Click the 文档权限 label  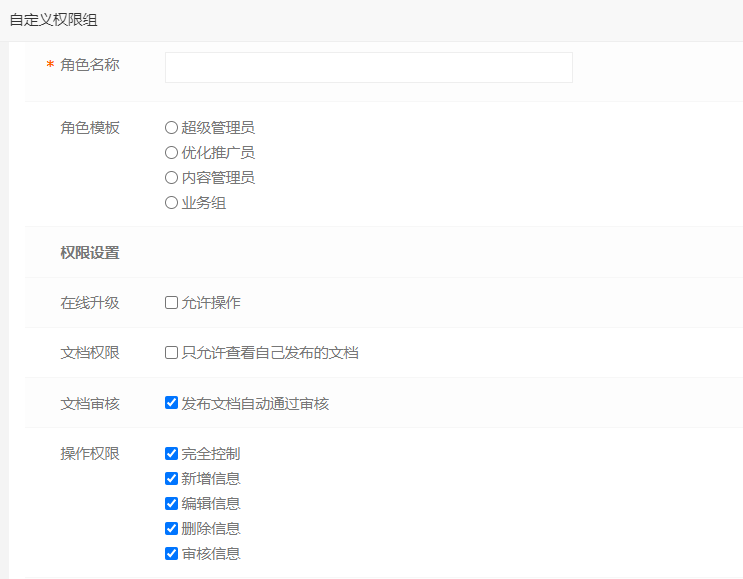(x=90, y=353)
